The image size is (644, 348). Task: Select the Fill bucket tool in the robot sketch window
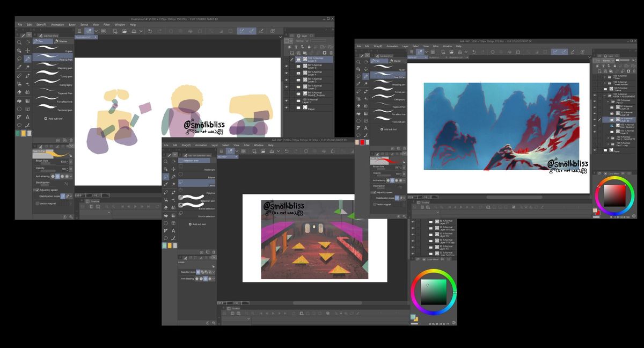(19, 100)
